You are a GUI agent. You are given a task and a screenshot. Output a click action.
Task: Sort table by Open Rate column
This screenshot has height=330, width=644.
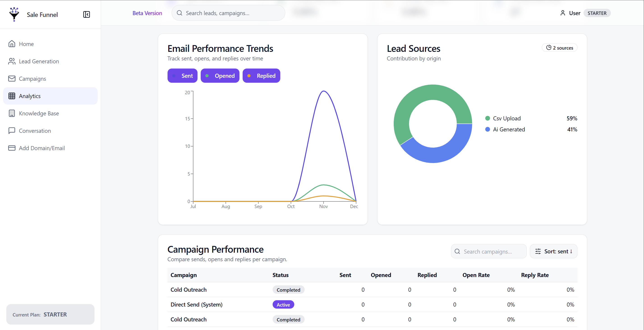click(476, 275)
